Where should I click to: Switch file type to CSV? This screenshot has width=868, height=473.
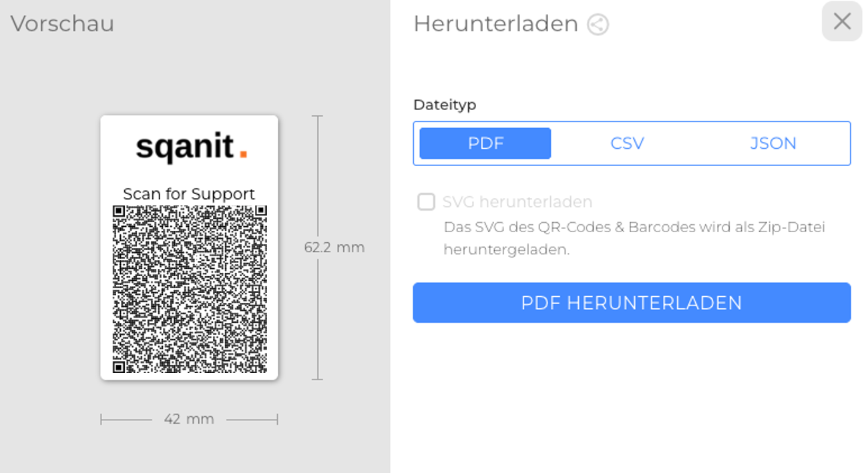tap(627, 143)
